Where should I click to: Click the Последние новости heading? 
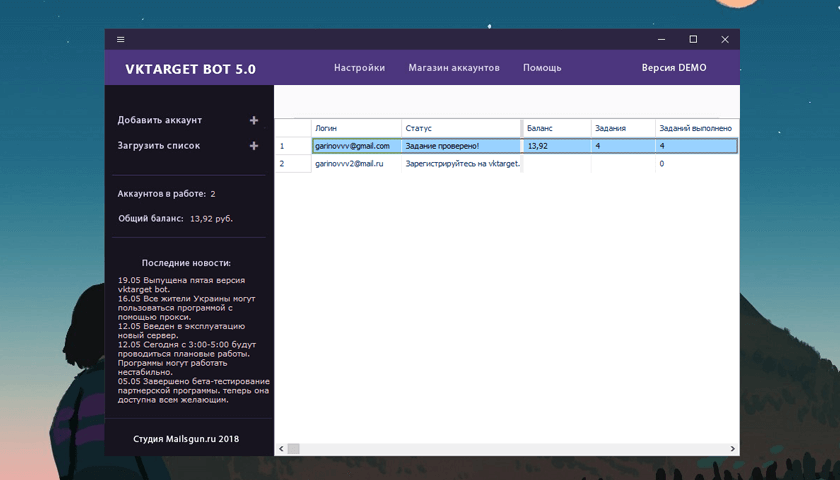coord(186,263)
